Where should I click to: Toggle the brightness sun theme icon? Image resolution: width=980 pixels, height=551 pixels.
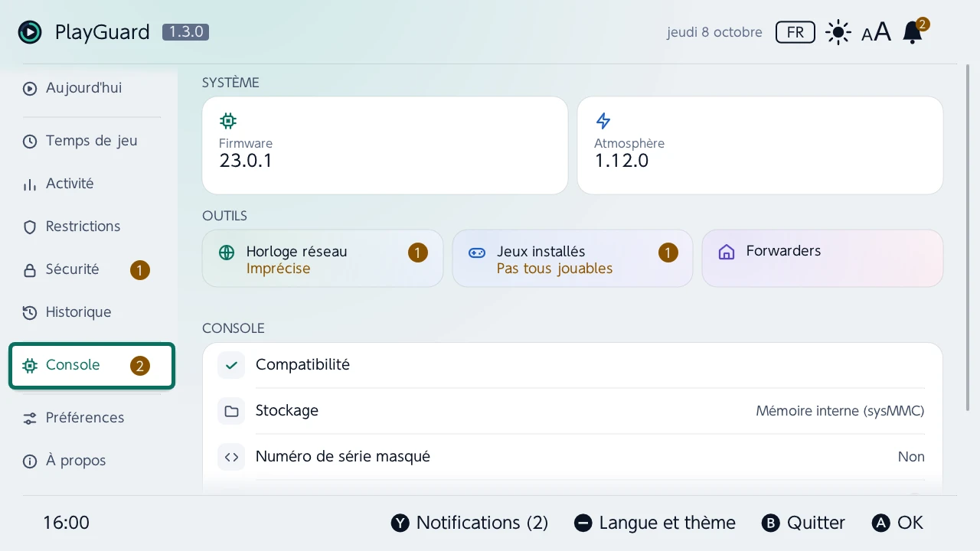(x=838, y=32)
